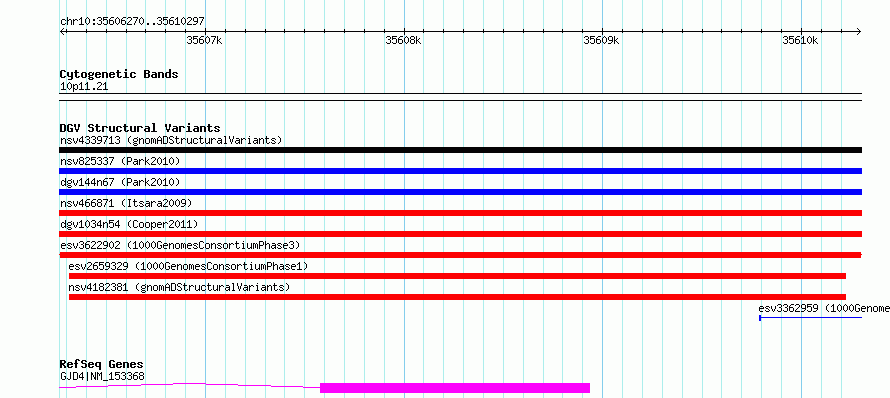Click the 10p11.21 cytogenetic band line
Viewport: 890px width, 398px height.
click(460, 97)
